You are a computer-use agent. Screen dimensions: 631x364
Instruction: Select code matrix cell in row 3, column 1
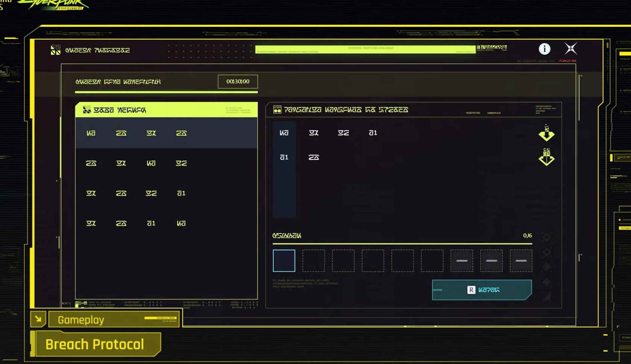pos(91,193)
